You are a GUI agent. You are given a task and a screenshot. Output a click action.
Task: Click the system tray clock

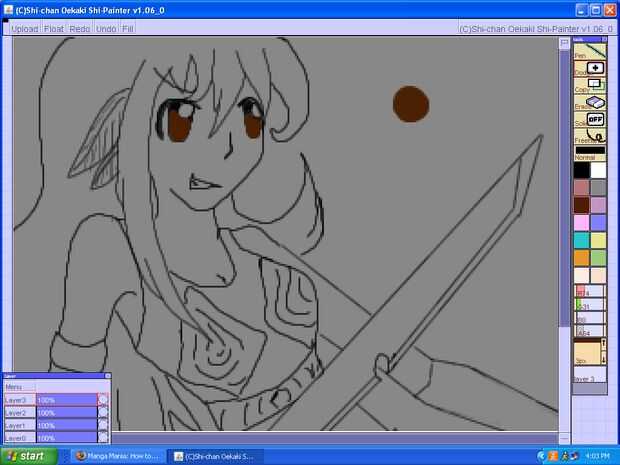coord(597,456)
